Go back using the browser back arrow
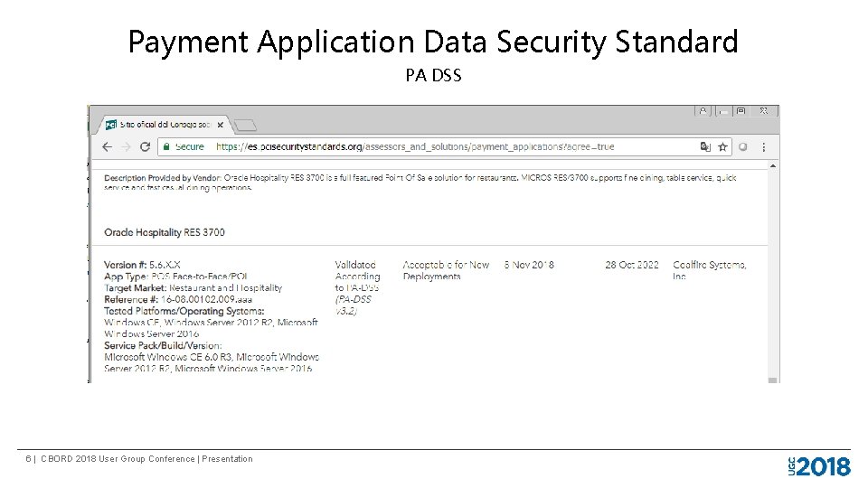Screen dimensions: 868x488 108,146
